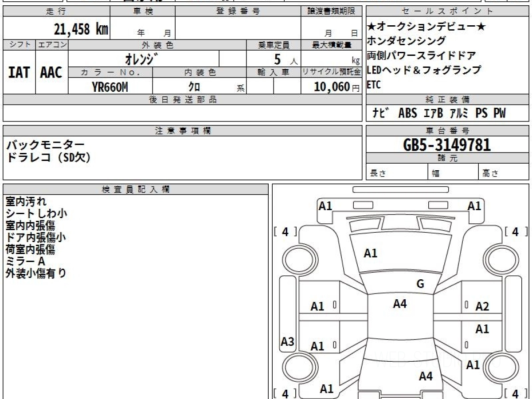Click the 長さ dimension cell

click(397, 172)
